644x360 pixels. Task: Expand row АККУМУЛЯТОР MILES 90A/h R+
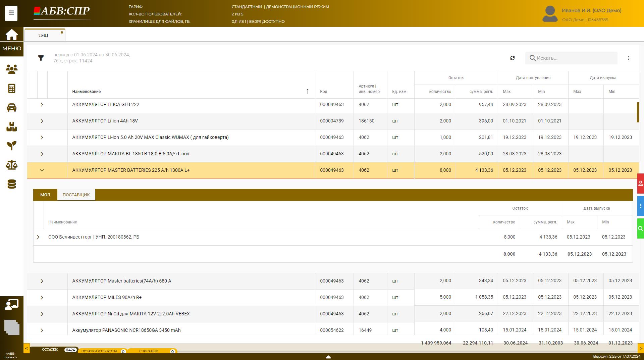click(42, 298)
